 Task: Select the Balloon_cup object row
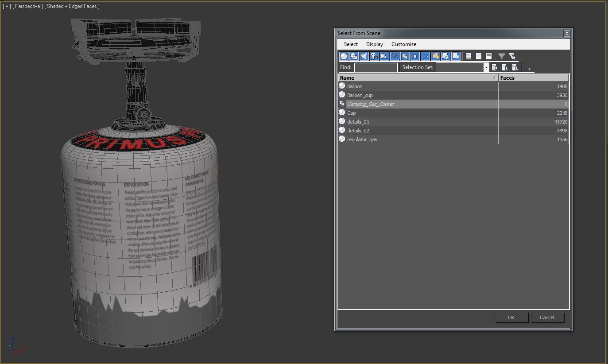[x=453, y=95]
